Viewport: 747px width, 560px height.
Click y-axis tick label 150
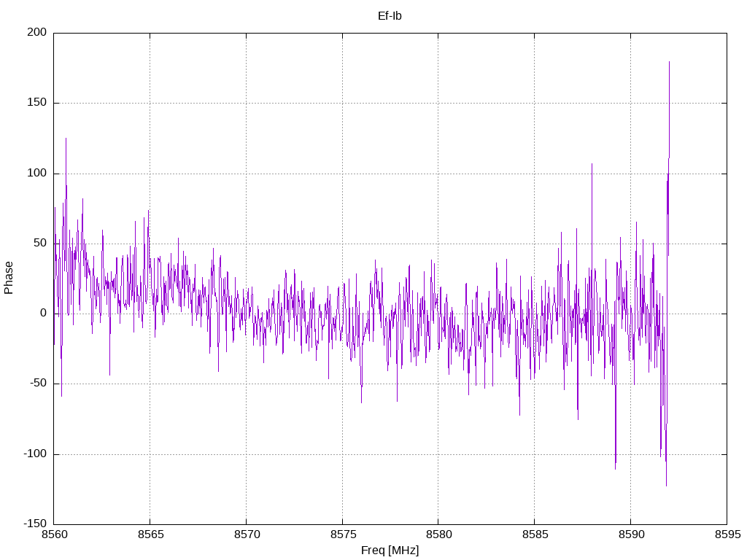[36, 102]
